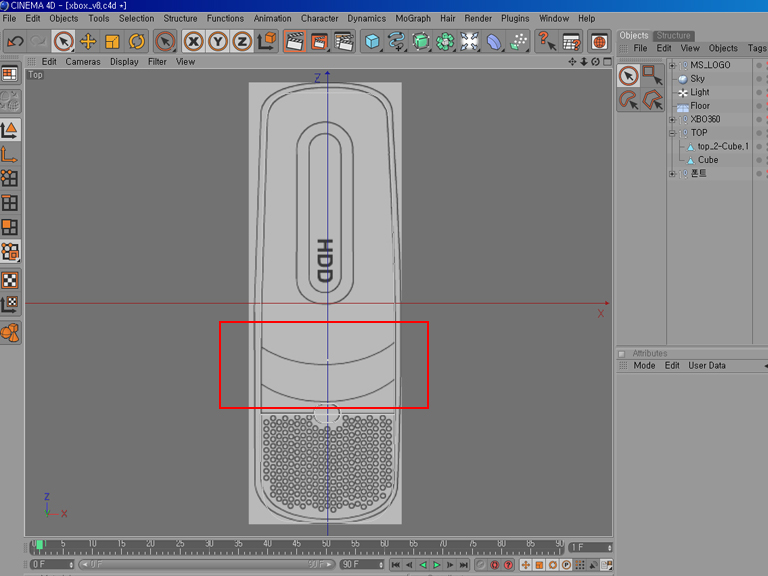Open the Plugins menu
Image resolution: width=768 pixels, height=576 pixels.
515,18
